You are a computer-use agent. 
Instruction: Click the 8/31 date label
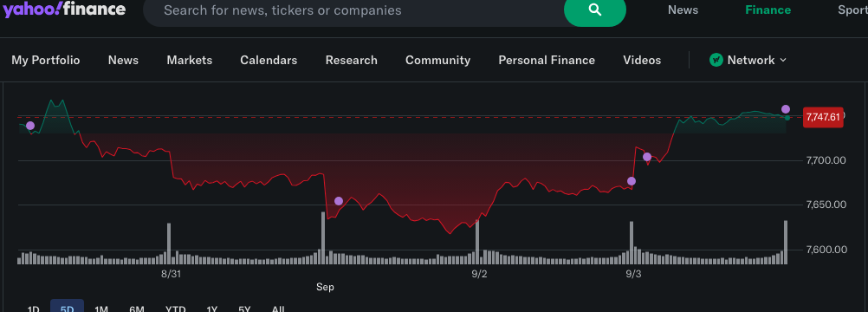tap(171, 274)
